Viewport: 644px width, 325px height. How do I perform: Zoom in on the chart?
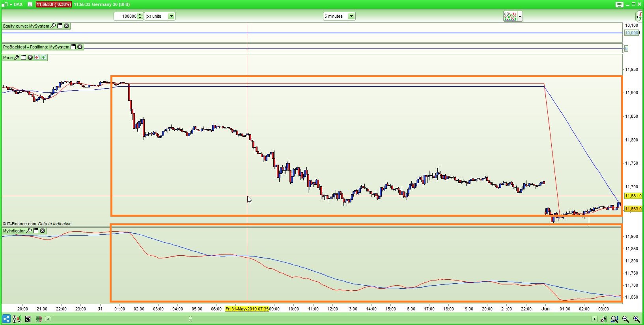tap(637, 319)
